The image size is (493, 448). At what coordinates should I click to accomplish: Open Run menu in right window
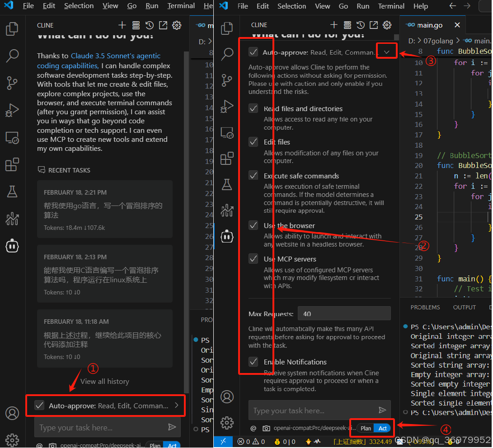363,6
